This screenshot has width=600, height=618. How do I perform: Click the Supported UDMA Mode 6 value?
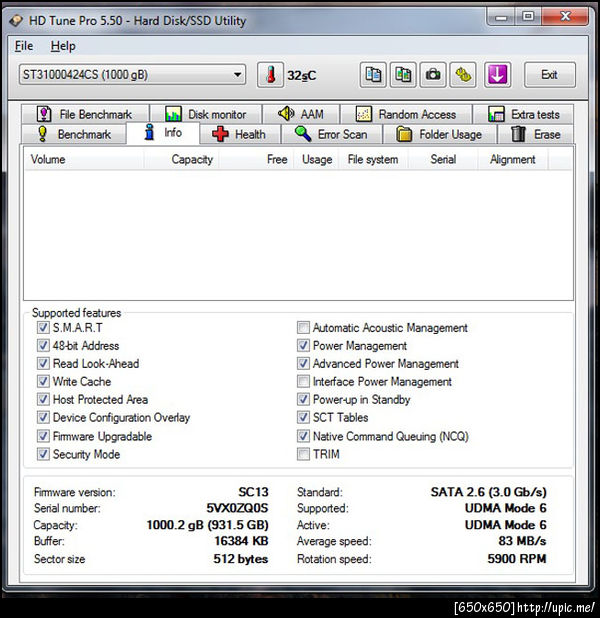click(x=506, y=508)
